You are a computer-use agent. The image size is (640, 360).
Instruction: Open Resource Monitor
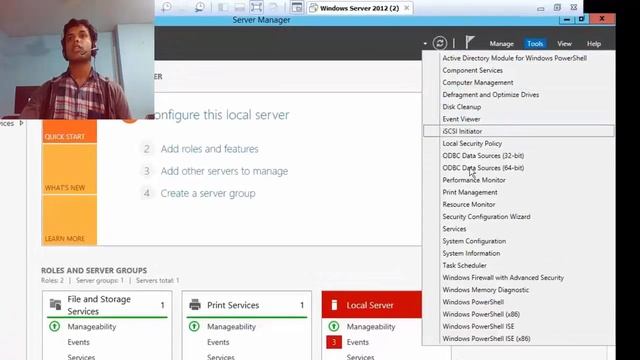point(469,204)
